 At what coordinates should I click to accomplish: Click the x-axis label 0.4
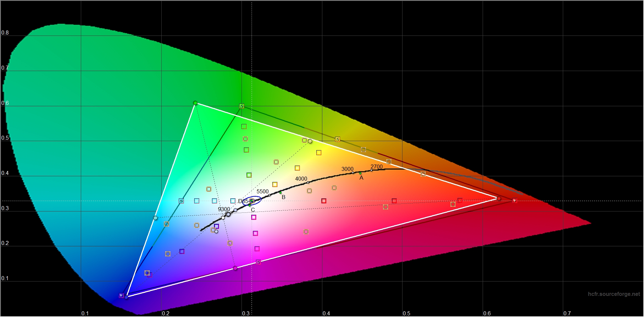pyautogui.click(x=326, y=313)
